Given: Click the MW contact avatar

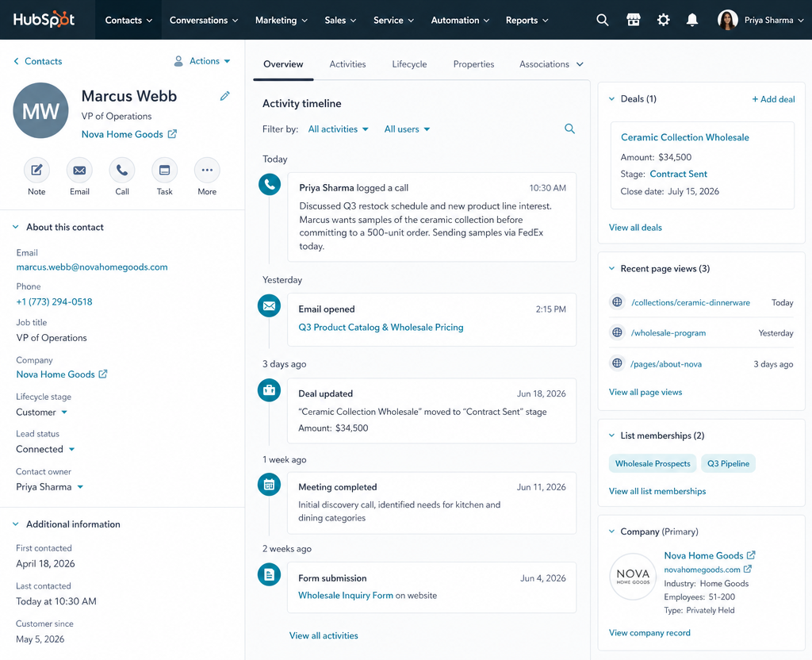Looking at the screenshot, I should 41,110.
